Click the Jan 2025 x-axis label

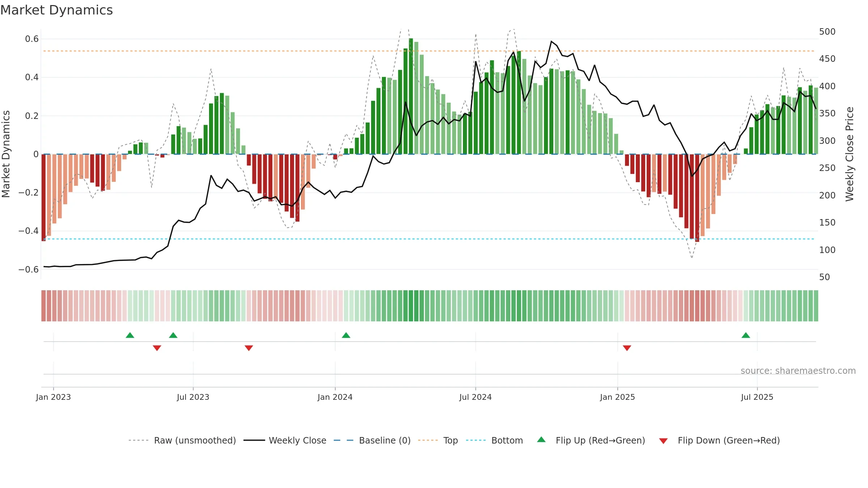618,397
